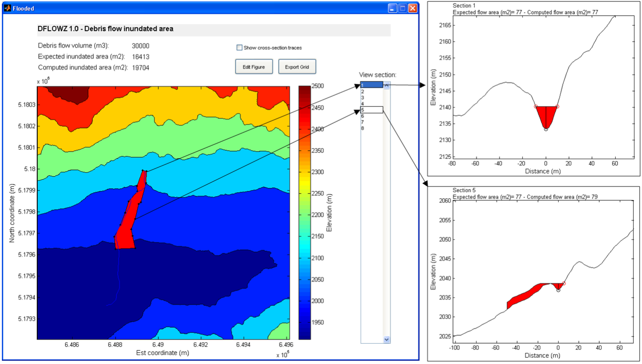Maximize the Flooded window
The width and height of the screenshot is (642, 364).
coord(403,8)
